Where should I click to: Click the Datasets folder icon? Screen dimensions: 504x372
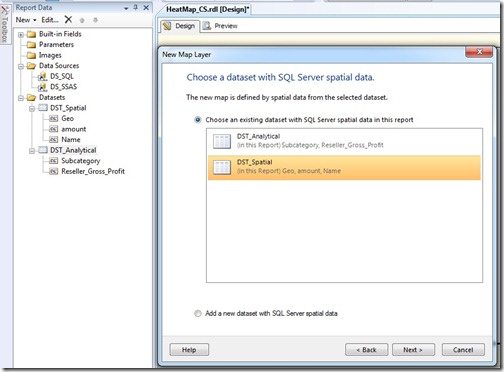pyautogui.click(x=31, y=97)
